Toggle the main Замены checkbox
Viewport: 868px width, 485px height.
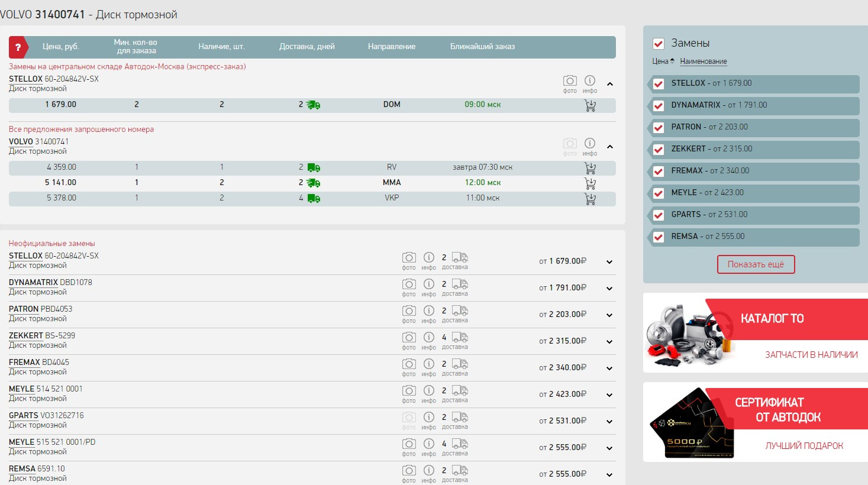pos(658,43)
